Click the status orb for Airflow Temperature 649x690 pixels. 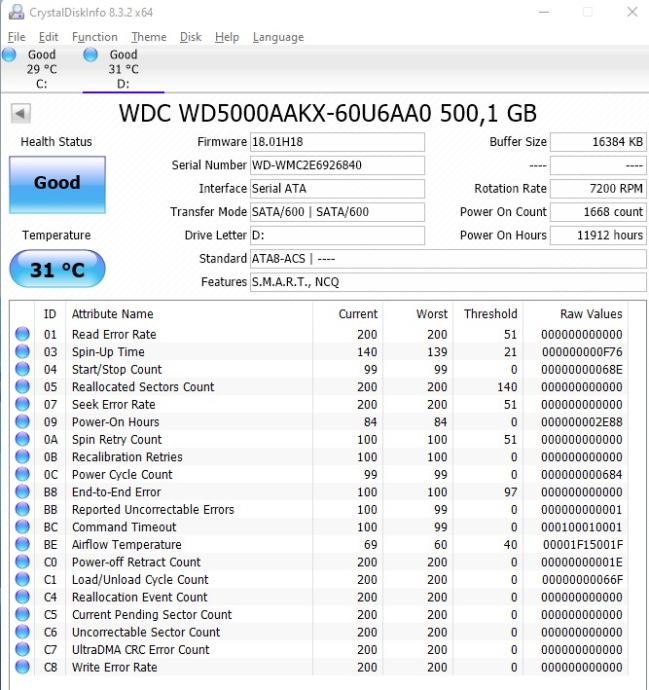(22, 544)
